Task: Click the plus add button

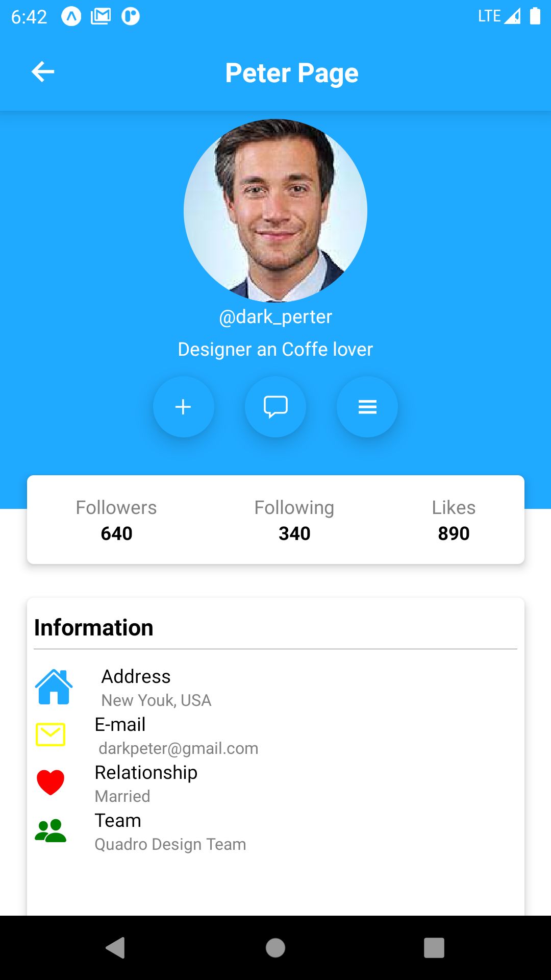Action: [x=183, y=407]
